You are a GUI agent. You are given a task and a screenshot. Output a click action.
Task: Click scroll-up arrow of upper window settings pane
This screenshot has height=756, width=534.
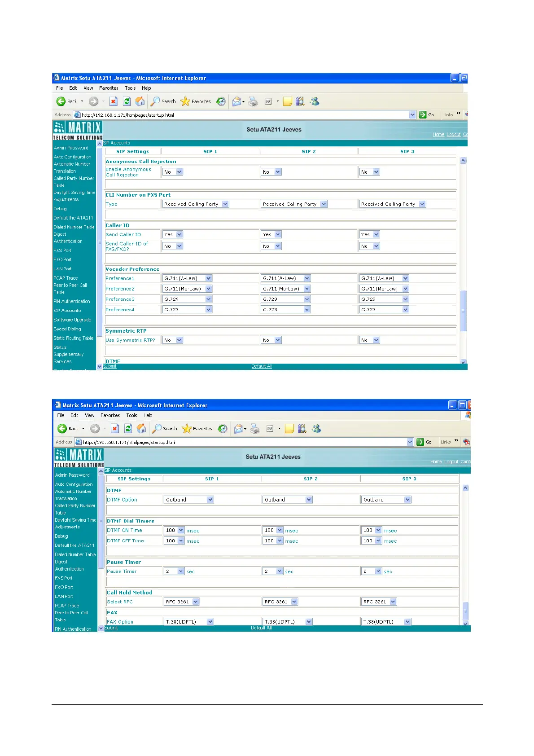pos(463,161)
